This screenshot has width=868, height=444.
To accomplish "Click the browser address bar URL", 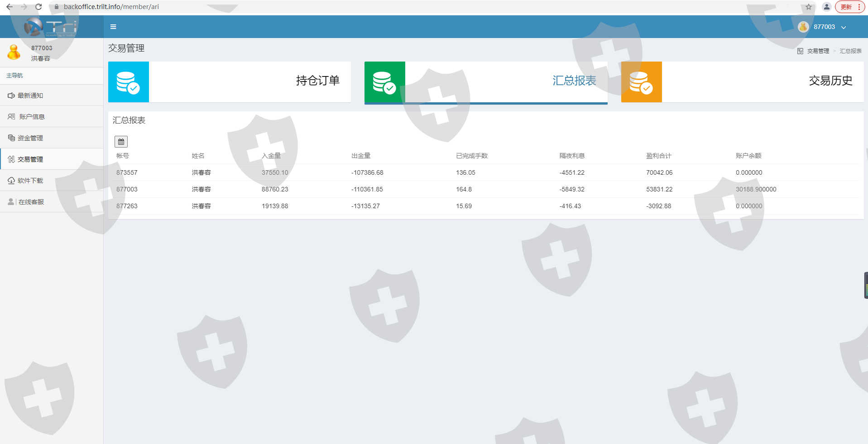I will (x=111, y=7).
